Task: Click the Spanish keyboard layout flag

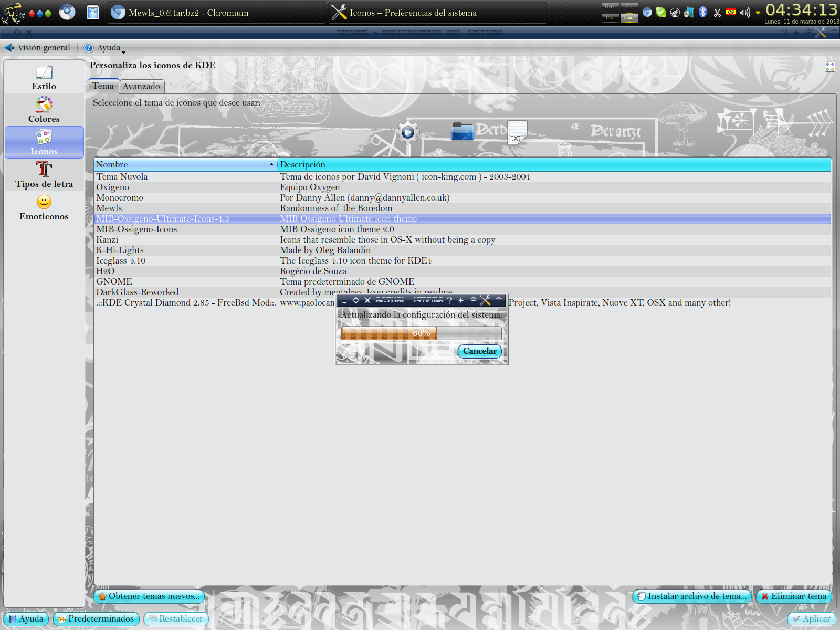Action: coord(731,12)
